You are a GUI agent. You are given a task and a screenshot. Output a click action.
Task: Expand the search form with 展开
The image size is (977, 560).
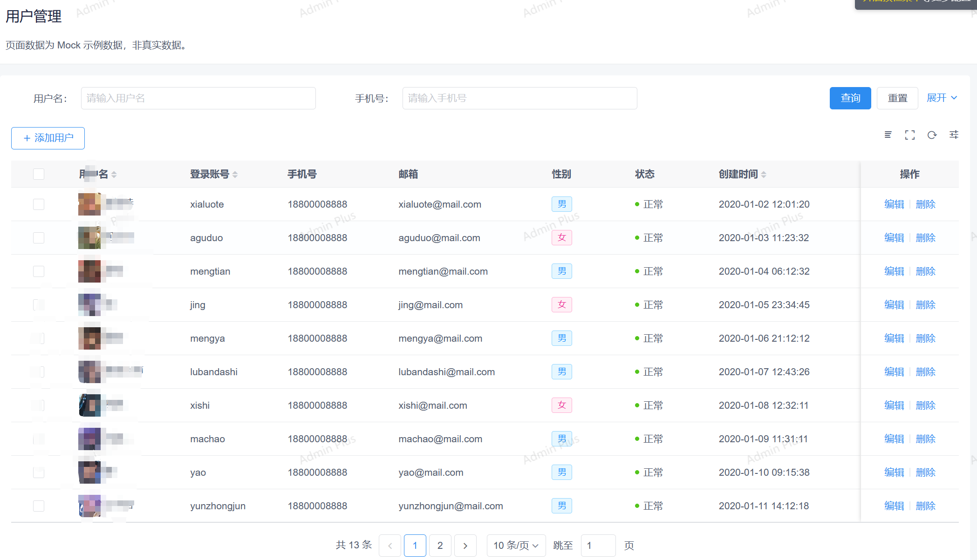coord(942,98)
